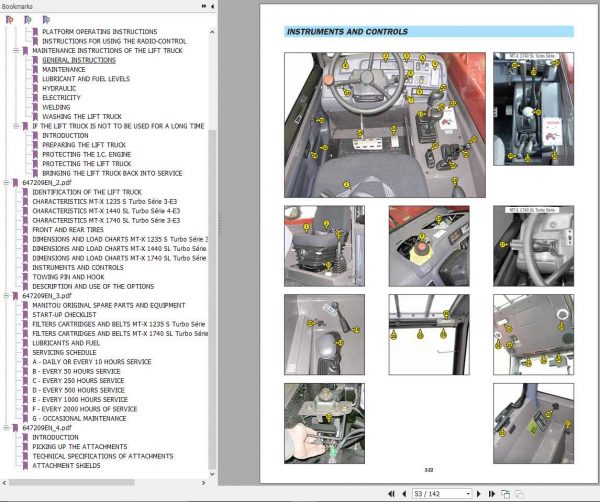The width and height of the screenshot is (600, 502).
Task: Click the first bookmark tool icon under the Bookmarks header
Action: pos(10,19)
